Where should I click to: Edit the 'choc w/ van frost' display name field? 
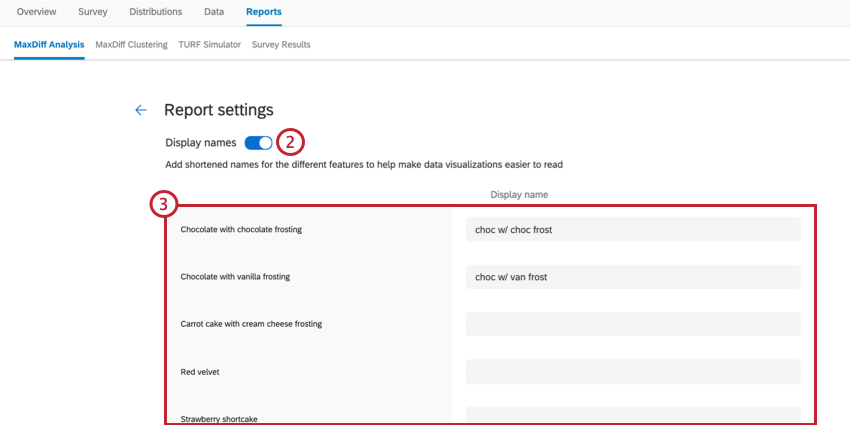coord(632,277)
